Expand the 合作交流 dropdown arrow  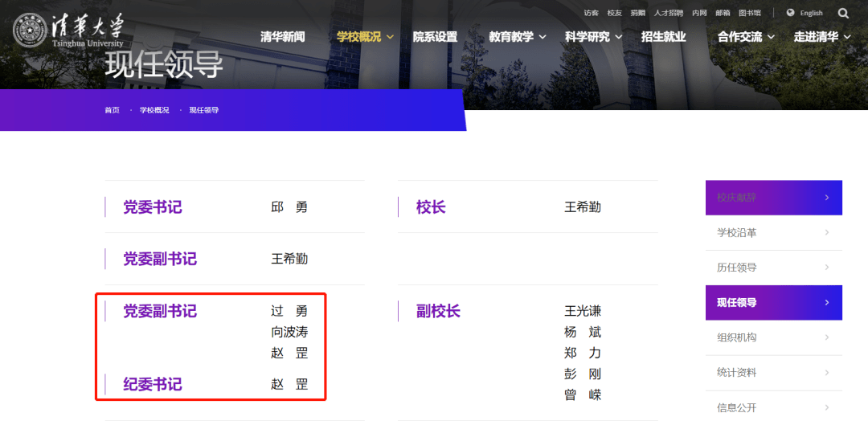(771, 38)
